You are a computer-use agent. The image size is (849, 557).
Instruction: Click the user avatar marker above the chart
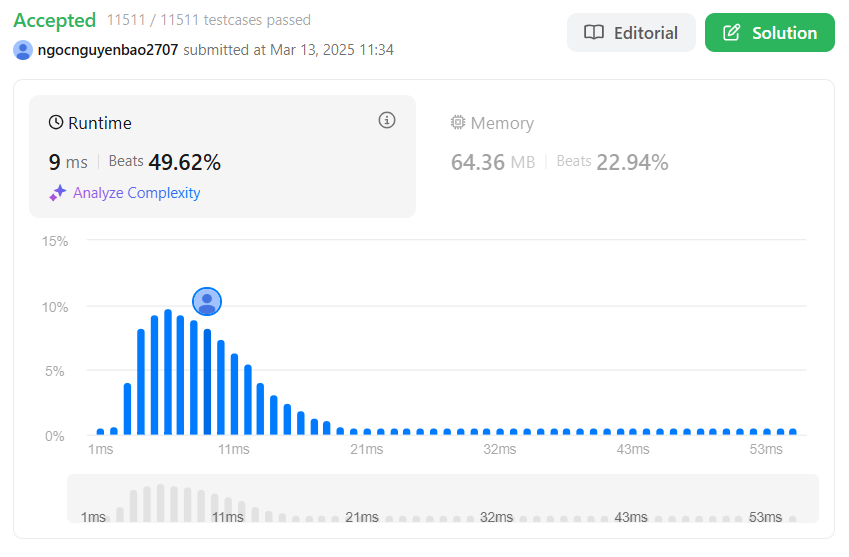(x=207, y=302)
